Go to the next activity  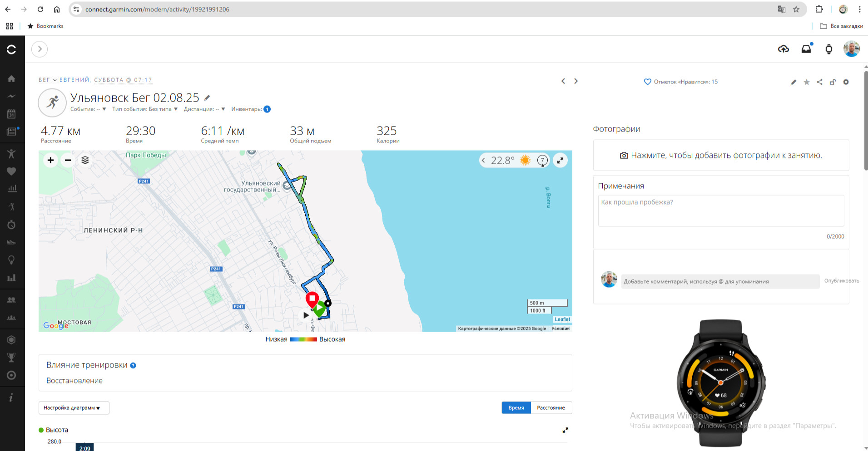click(x=576, y=81)
